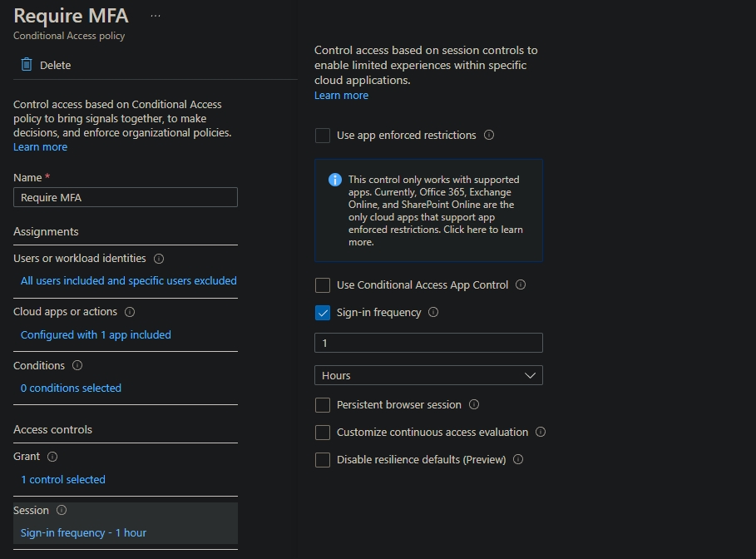Enable Use Conditional Access App Control checkbox
This screenshot has height=559, width=756.
point(323,285)
